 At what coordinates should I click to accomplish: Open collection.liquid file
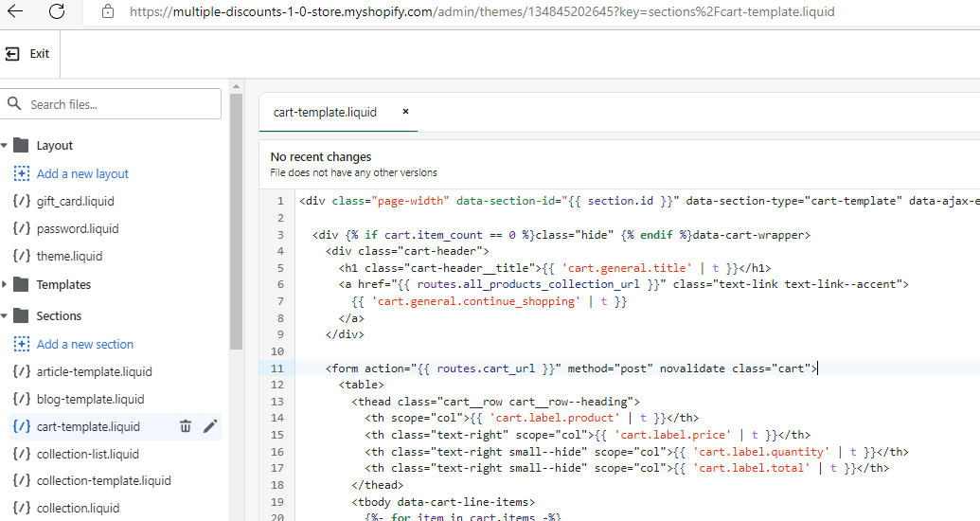point(79,509)
